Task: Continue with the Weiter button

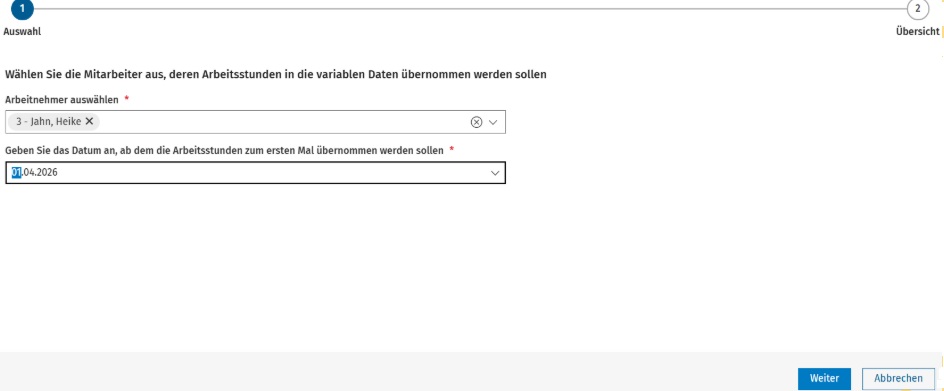Action: (x=824, y=378)
